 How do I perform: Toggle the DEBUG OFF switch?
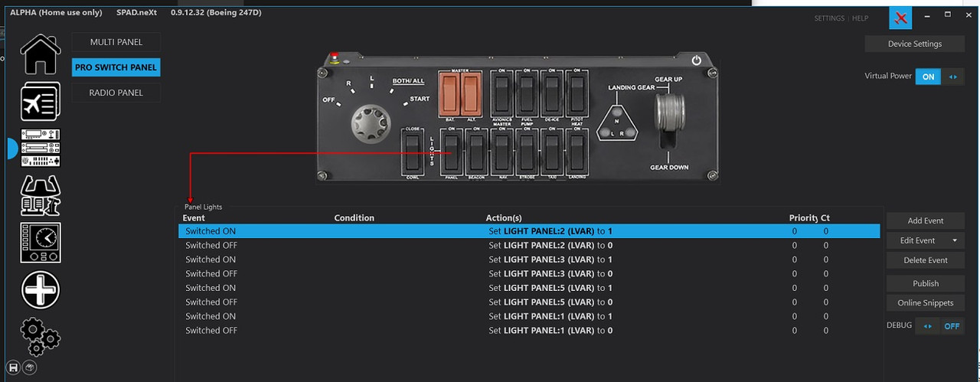(x=939, y=325)
